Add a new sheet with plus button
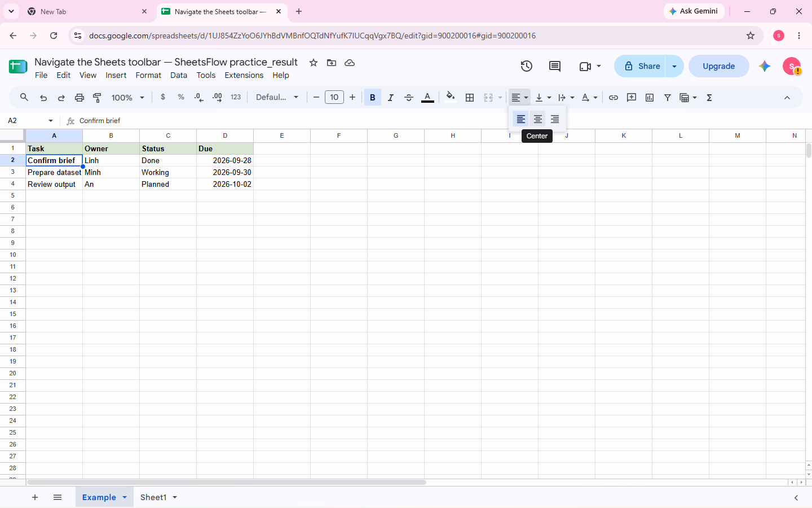 (35, 497)
